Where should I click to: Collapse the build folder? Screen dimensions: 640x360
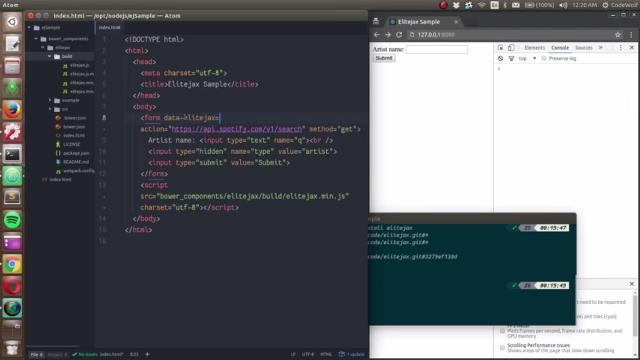[x=50, y=56]
